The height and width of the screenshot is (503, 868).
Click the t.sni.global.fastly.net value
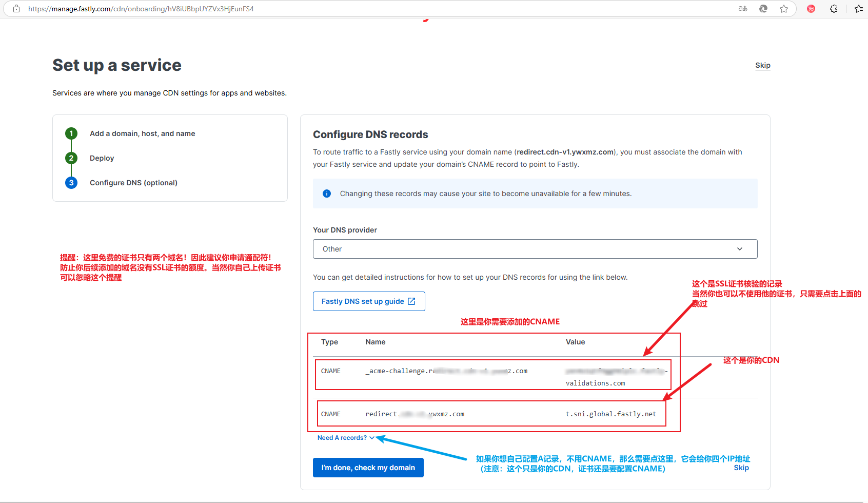pos(611,414)
